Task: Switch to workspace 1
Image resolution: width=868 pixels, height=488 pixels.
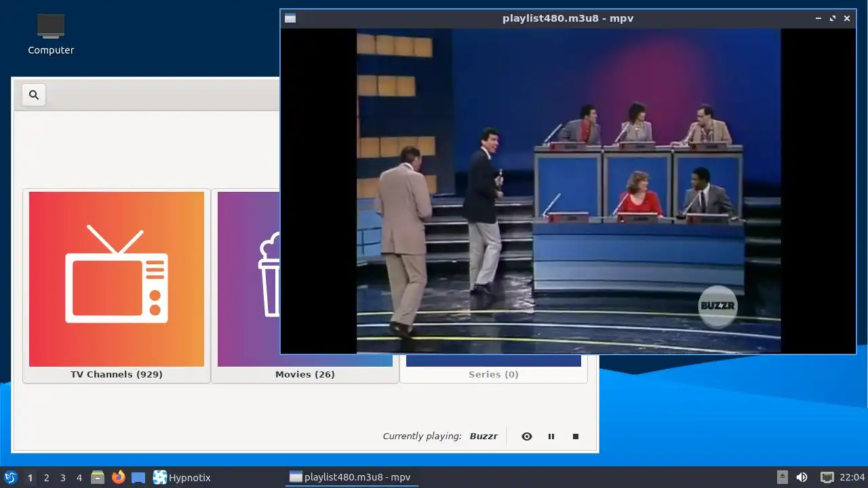Action: 30,478
